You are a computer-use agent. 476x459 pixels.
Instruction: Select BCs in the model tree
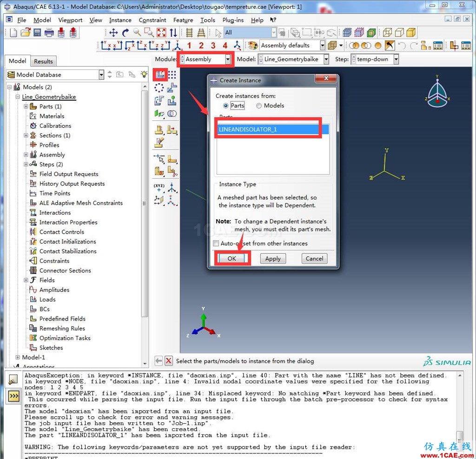click(44, 309)
